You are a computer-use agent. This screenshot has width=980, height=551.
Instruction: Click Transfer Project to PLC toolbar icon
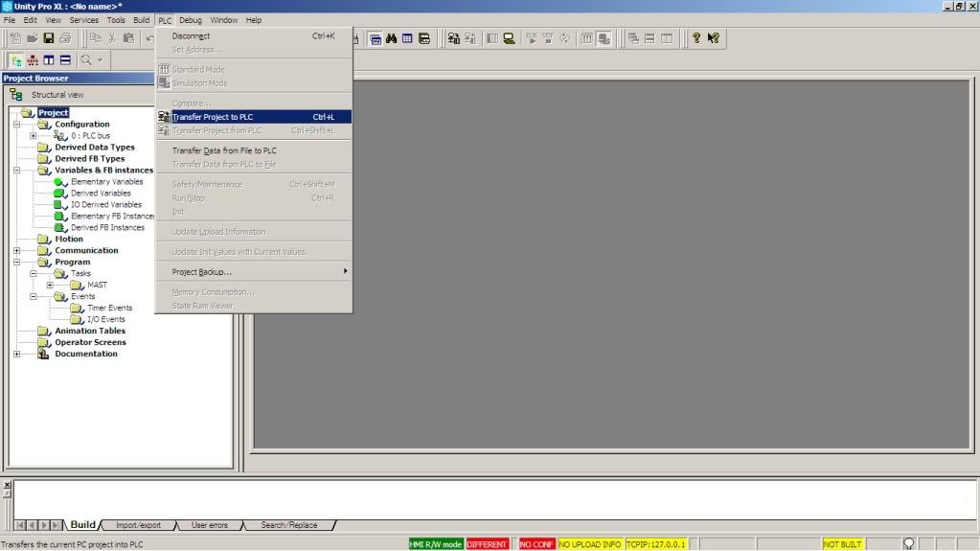454,38
